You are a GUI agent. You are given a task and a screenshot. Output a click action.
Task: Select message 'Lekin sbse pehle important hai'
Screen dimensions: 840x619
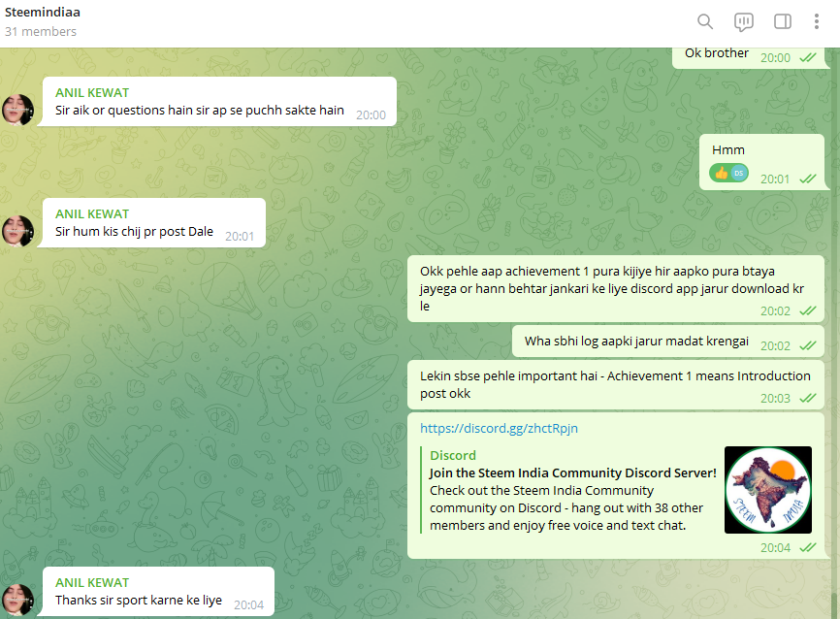point(616,385)
